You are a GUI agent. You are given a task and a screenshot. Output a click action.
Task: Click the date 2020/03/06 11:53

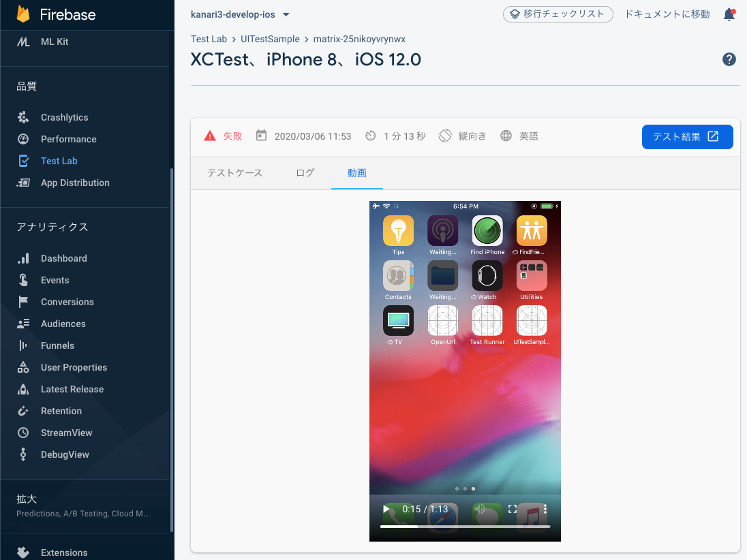313,136
